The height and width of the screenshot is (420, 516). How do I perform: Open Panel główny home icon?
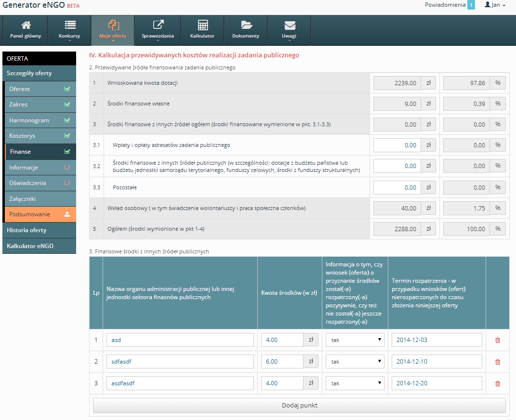tap(26, 25)
